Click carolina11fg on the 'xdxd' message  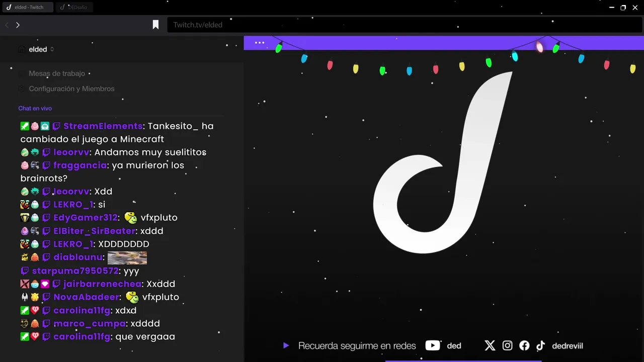pyautogui.click(x=82, y=310)
